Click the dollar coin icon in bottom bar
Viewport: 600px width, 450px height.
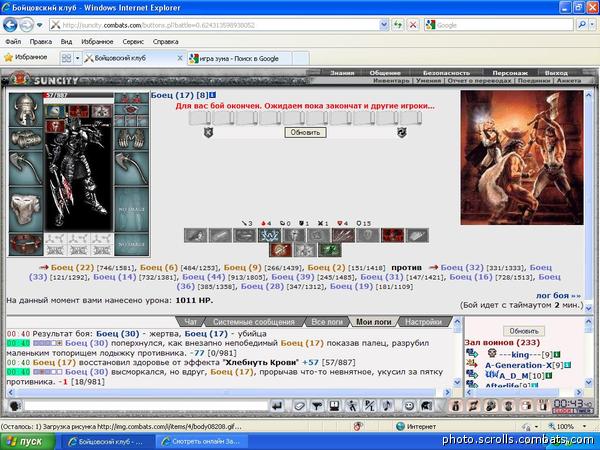(509, 406)
